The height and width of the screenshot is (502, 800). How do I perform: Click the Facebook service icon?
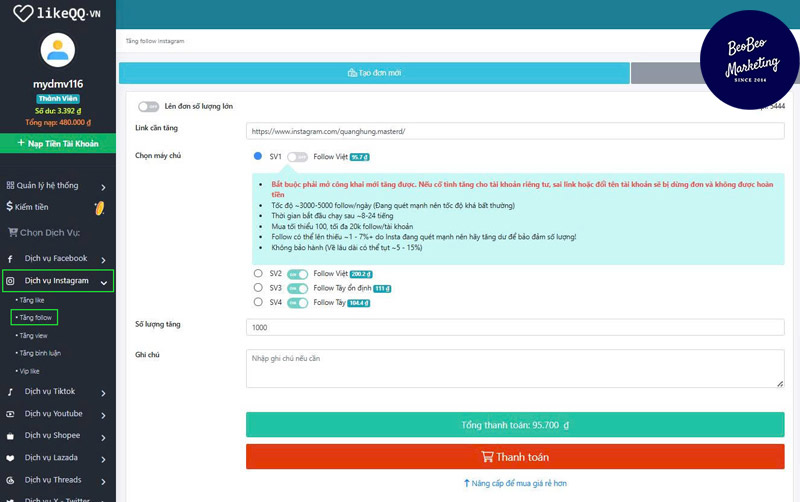click(x=10, y=259)
